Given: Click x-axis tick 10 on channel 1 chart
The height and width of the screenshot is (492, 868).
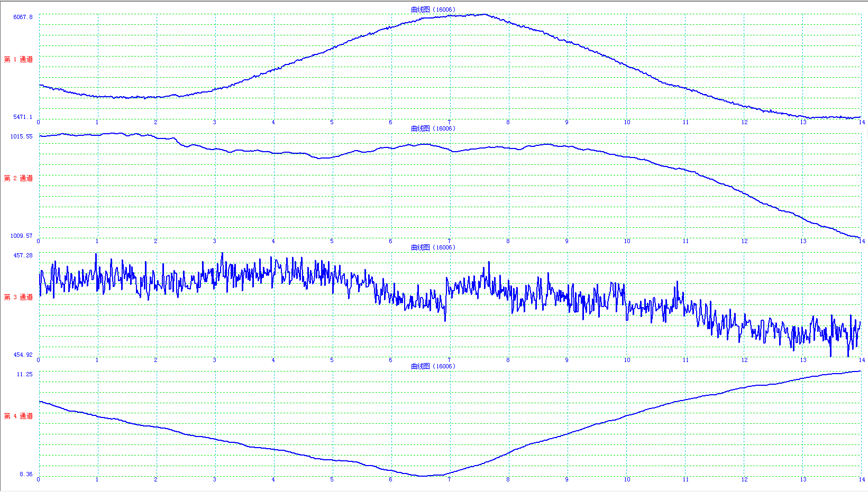Looking at the screenshot, I should pyautogui.click(x=627, y=122).
